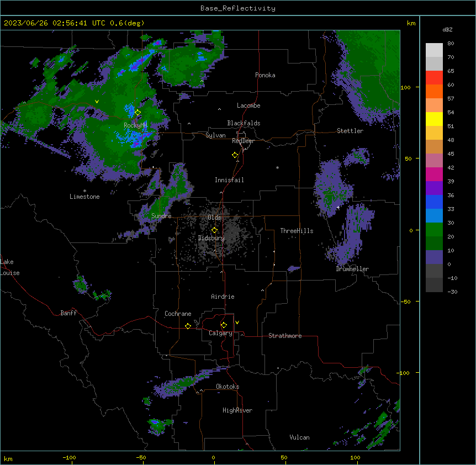
Task: Click the Sundre label
Action: (x=161, y=216)
